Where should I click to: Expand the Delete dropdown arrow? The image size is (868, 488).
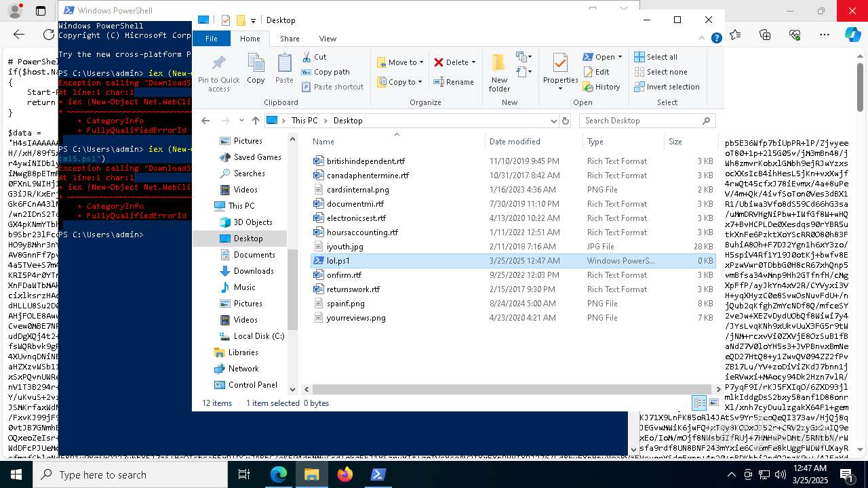tap(473, 62)
